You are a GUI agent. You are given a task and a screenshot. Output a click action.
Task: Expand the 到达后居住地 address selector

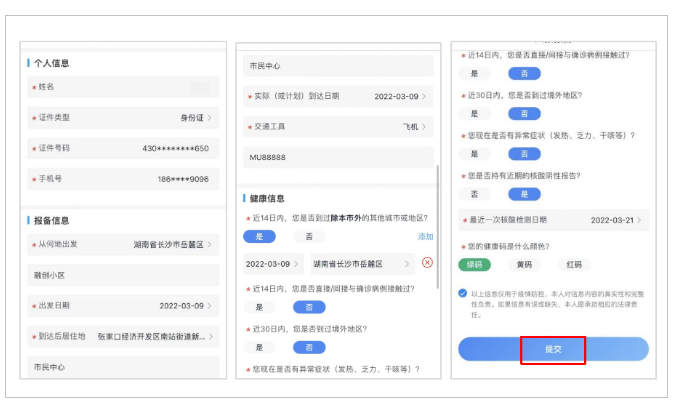(x=125, y=336)
